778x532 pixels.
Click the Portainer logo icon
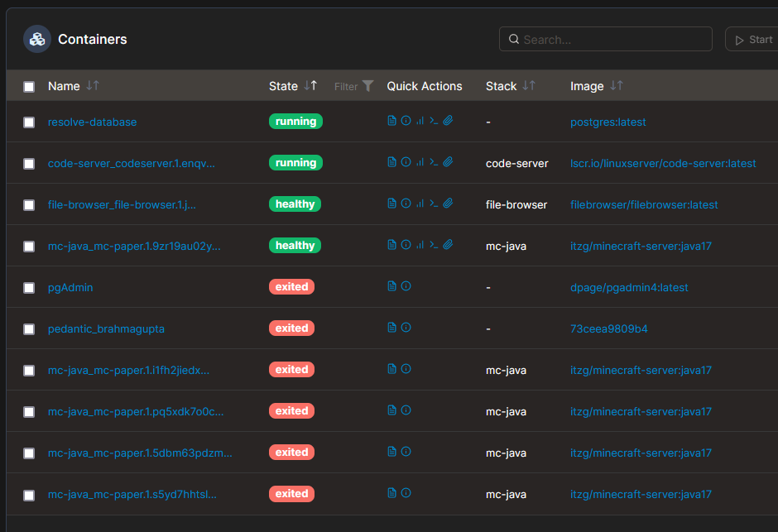pyautogui.click(x=36, y=38)
